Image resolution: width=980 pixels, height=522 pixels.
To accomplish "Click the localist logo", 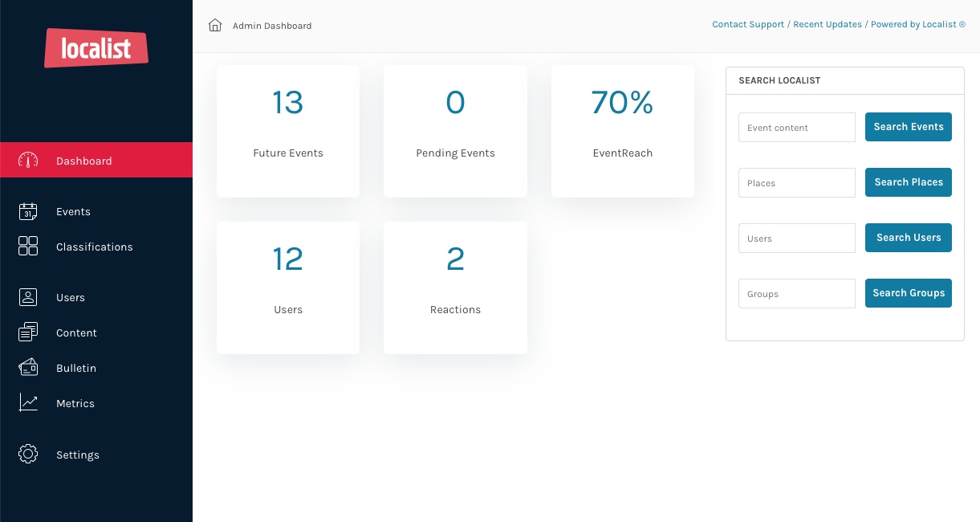I will tap(96, 48).
